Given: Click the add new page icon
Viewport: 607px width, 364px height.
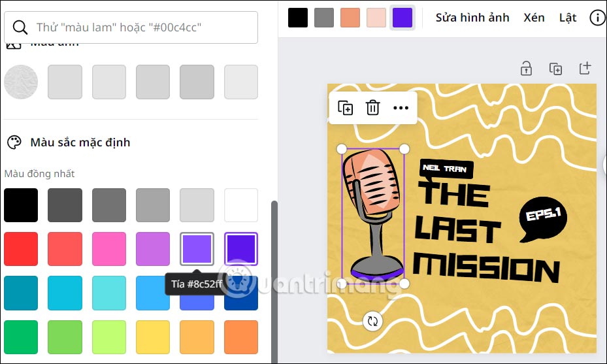Looking at the screenshot, I should (x=585, y=68).
